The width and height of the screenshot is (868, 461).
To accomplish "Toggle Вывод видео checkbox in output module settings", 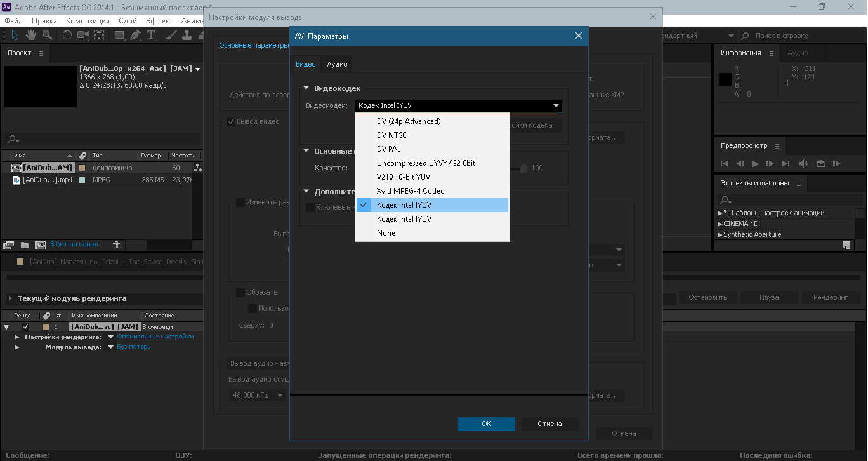I will (231, 121).
